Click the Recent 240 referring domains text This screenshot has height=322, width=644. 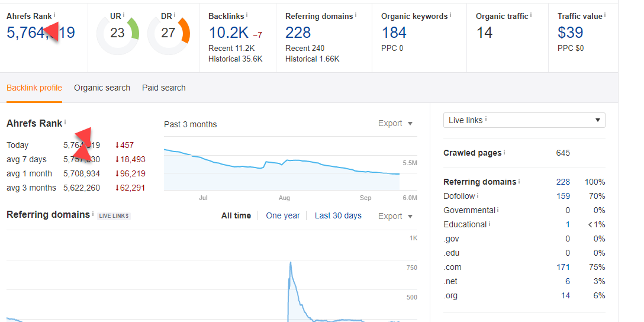(x=304, y=48)
